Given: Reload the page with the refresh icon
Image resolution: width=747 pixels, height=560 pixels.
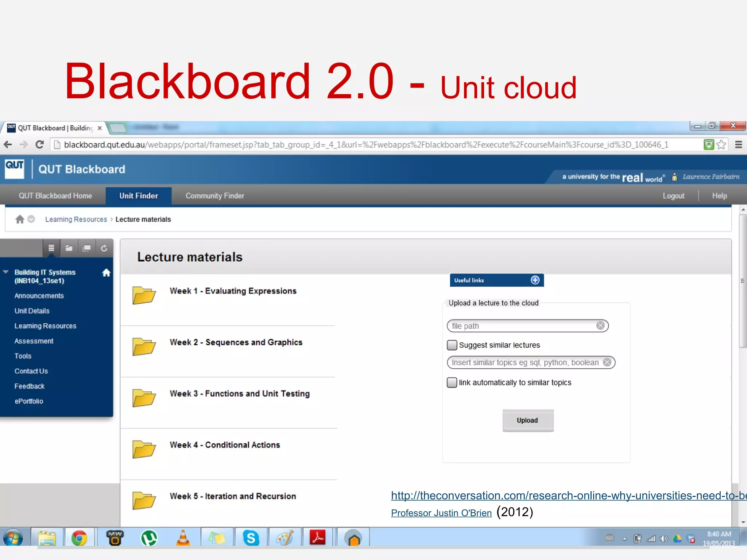Looking at the screenshot, I should click(x=39, y=145).
